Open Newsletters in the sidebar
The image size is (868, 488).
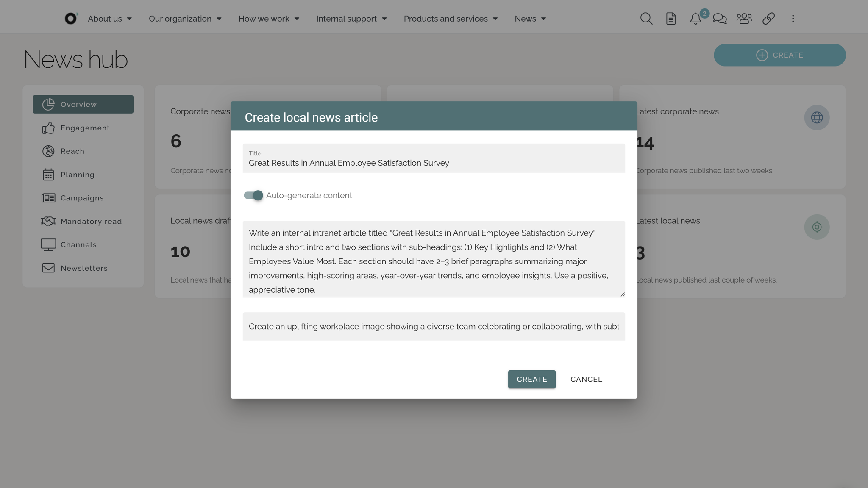click(83, 268)
